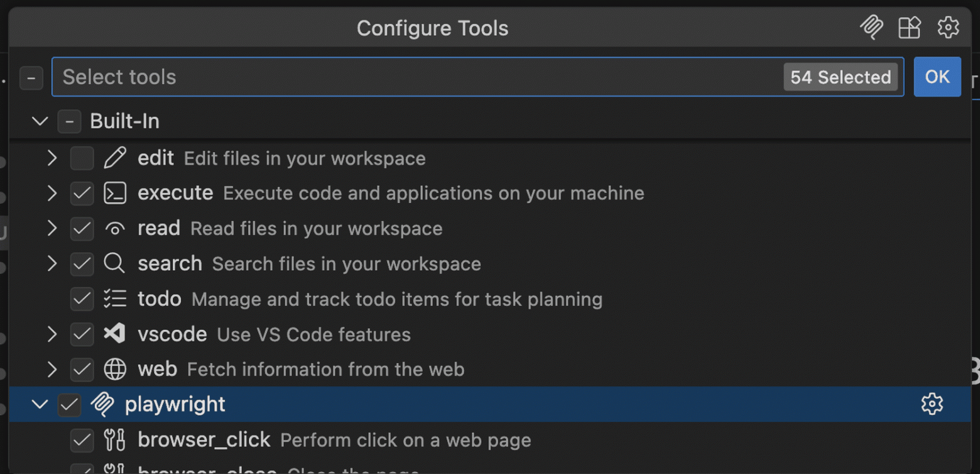Select the magnifier icon beside search
Image resolution: width=980 pixels, height=474 pixels.
coord(115,263)
